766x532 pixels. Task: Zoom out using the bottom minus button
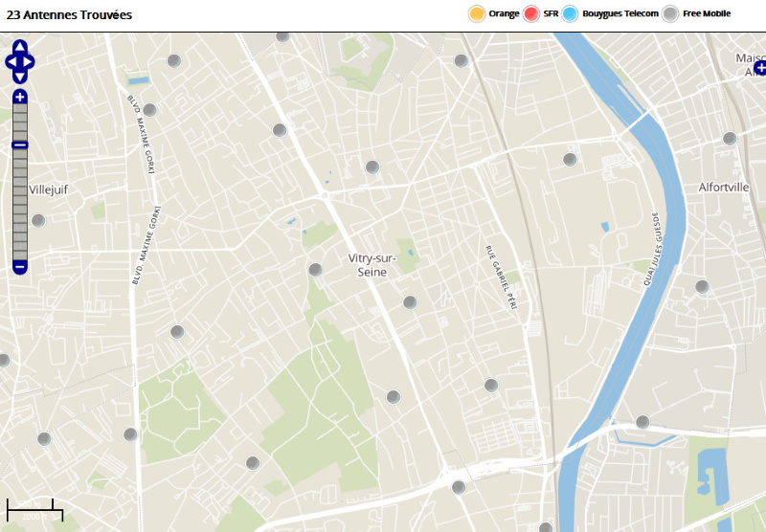(x=20, y=267)
